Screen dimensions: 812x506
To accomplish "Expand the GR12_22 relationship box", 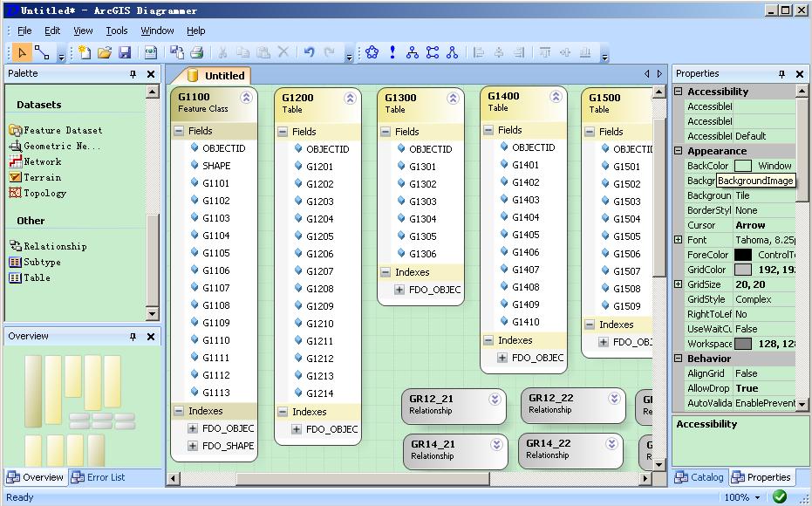I will (x=614, y=398).
